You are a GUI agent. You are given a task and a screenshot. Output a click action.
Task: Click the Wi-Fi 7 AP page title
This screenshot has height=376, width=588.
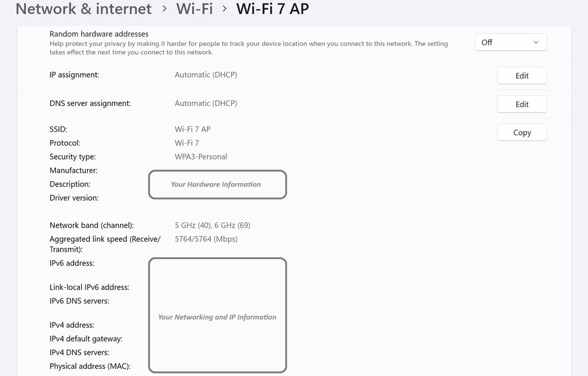coord(272,9)
